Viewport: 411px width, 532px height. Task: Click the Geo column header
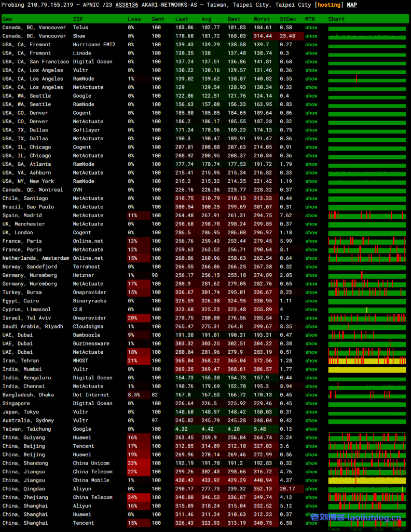(x=7, y=19)
